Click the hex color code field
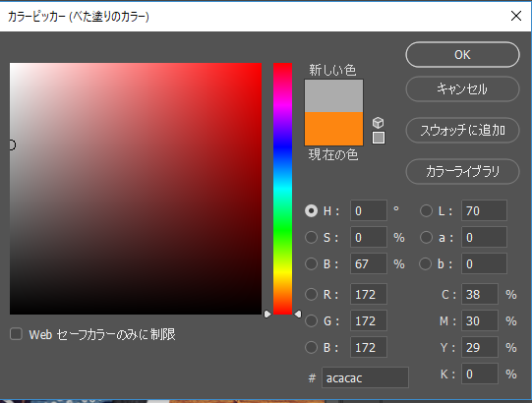 coord(365,377)
